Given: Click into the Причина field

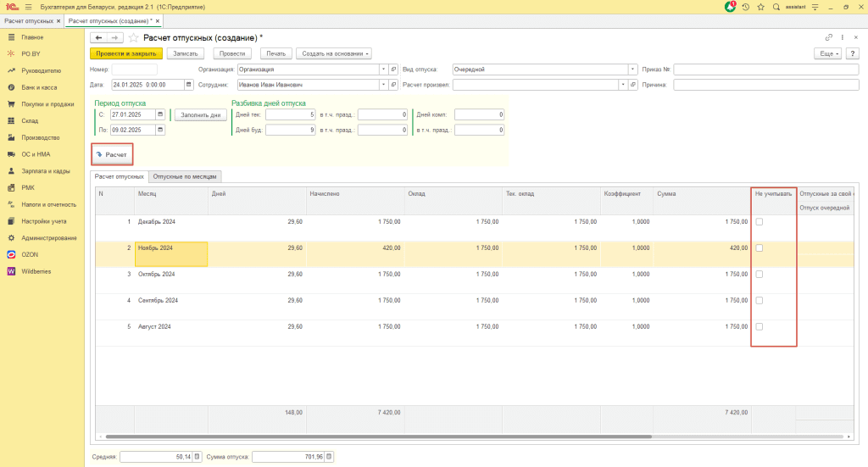Looking at the screenshot, I should [x=766, y=85].
